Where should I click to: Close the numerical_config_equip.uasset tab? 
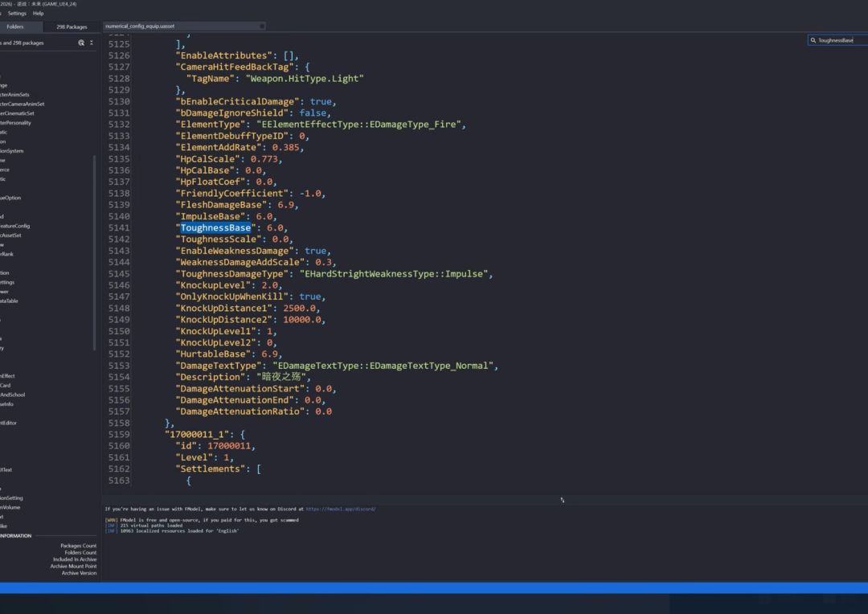click(262, 27)
